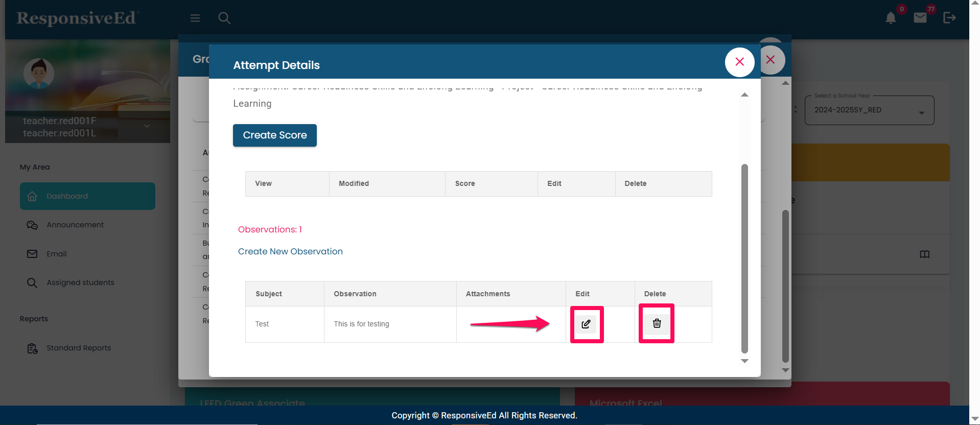
Task: Expand the teacher profile chevron
Action: click(x=147, y=126)
